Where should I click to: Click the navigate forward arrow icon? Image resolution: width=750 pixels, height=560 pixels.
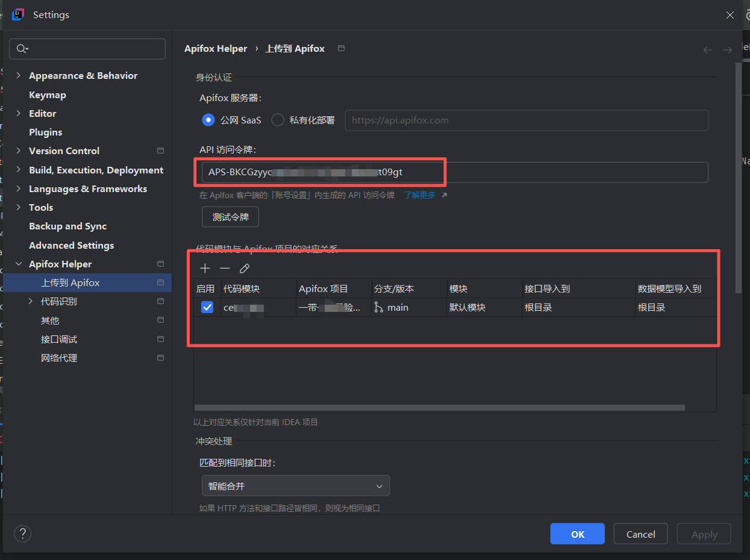(727, 50)
